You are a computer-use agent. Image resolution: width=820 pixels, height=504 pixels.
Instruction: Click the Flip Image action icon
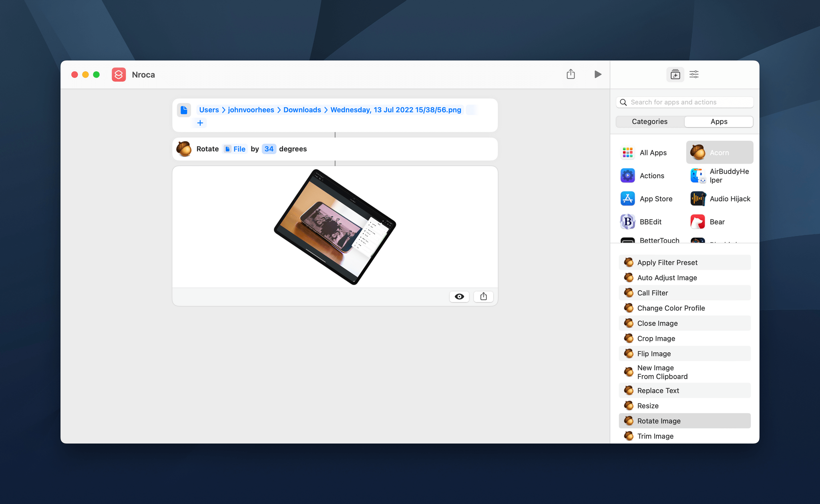628,353
